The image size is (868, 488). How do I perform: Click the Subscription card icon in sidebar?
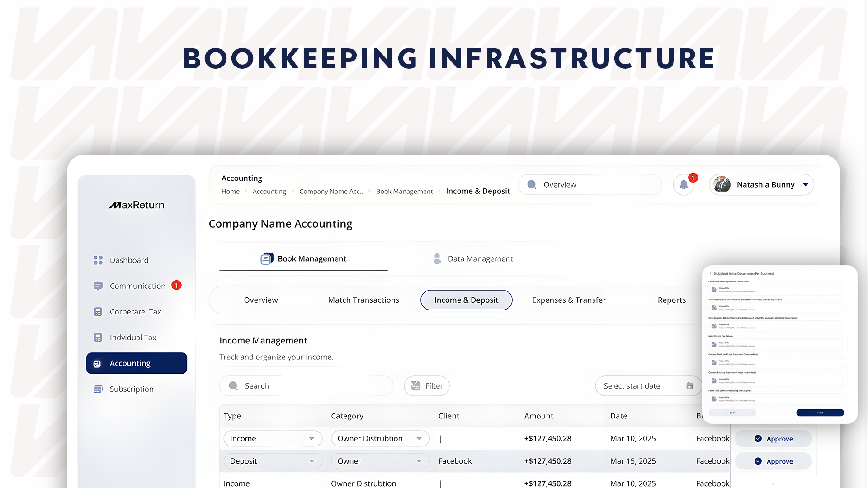(x=98, y=389)
